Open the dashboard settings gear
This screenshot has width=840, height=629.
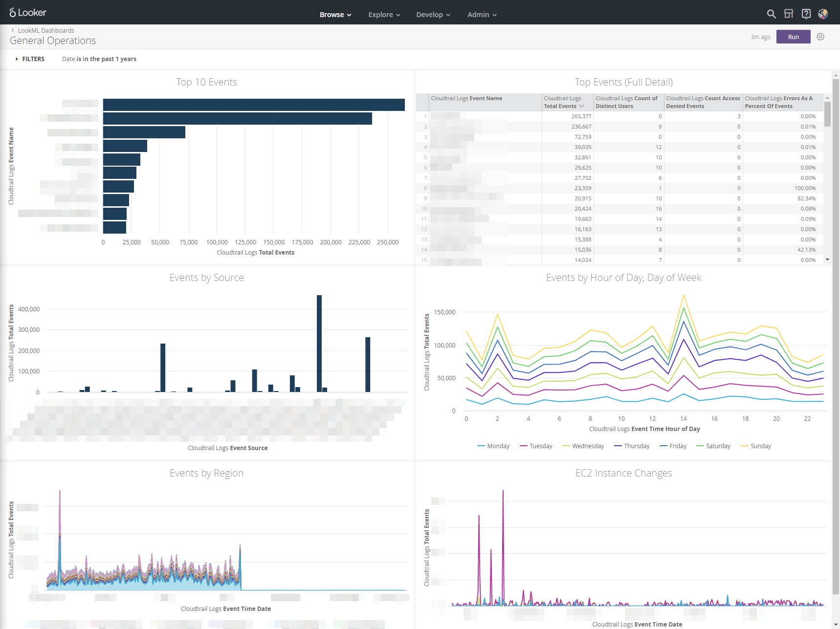click(820, 37)
